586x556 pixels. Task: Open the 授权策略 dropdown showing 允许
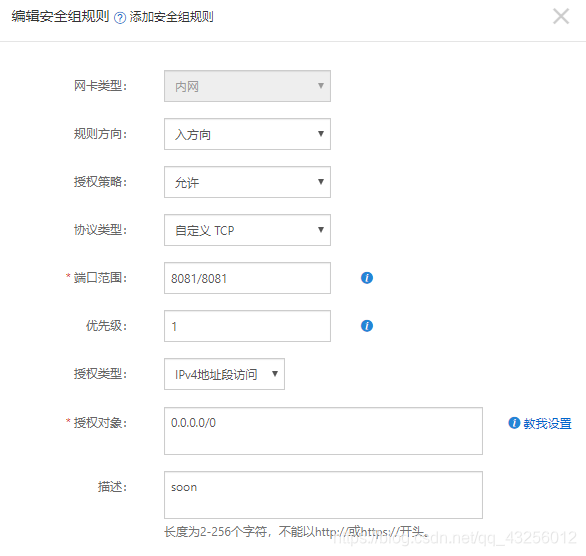point(247,182)
